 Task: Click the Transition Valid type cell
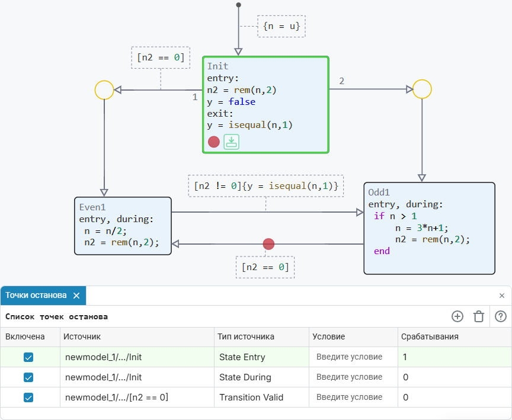point(261,397)
